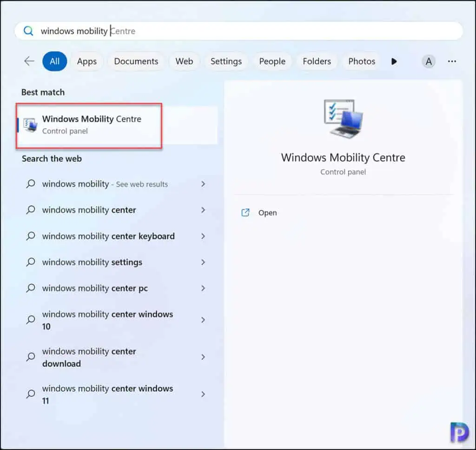This screenshot has height=450, width=476.
Task: Select the All filter tab
Action: (x=55, y=61)
